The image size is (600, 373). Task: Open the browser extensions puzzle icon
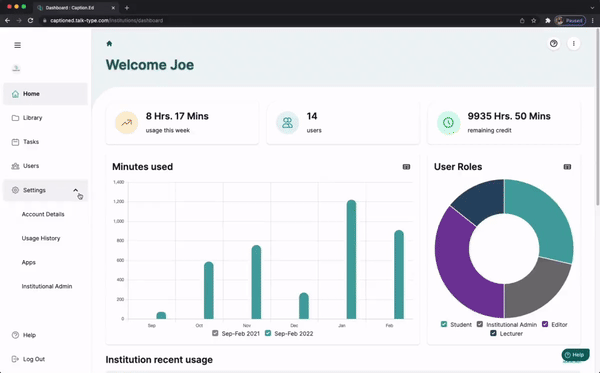[548, 21]
